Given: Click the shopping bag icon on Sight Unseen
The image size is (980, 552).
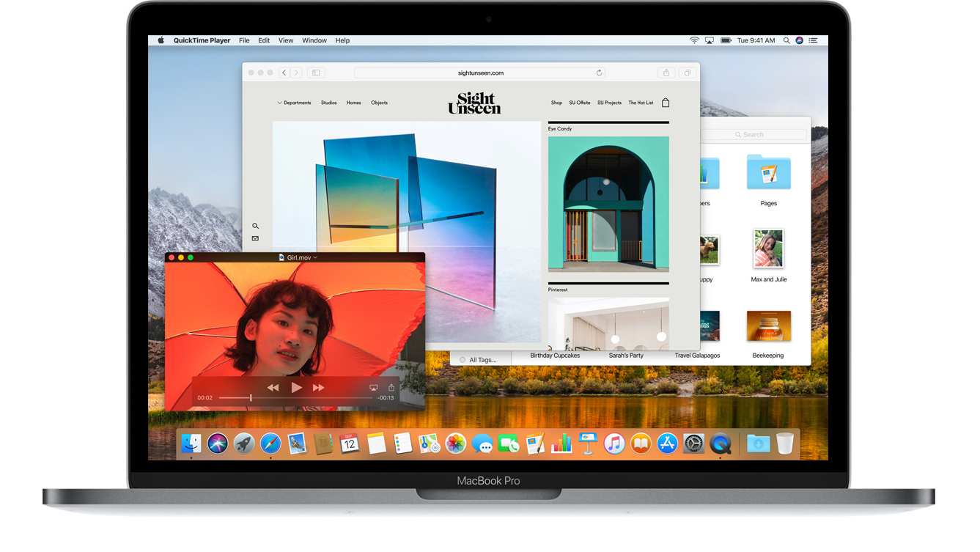Looking at the screenshot, I should click(x=666, y=103).
